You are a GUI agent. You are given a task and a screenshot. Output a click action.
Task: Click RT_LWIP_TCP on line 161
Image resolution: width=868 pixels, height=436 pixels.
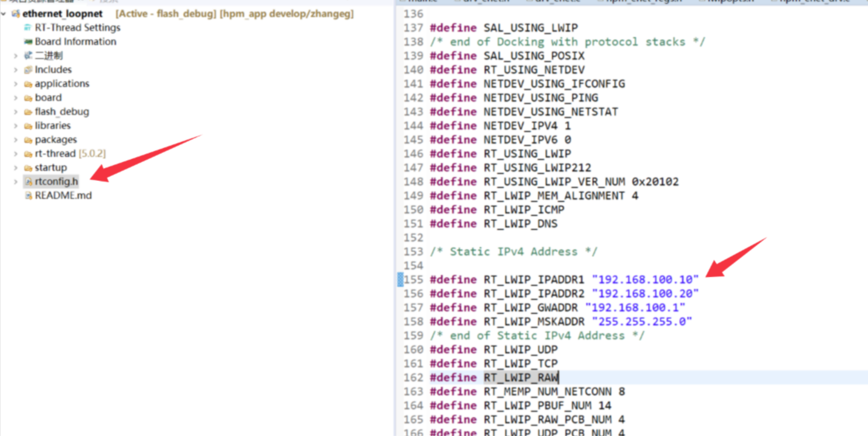(x=521, y=363)
